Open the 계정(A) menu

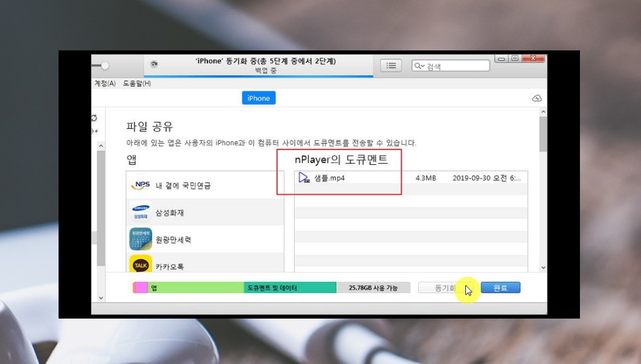tap(105, 83)
